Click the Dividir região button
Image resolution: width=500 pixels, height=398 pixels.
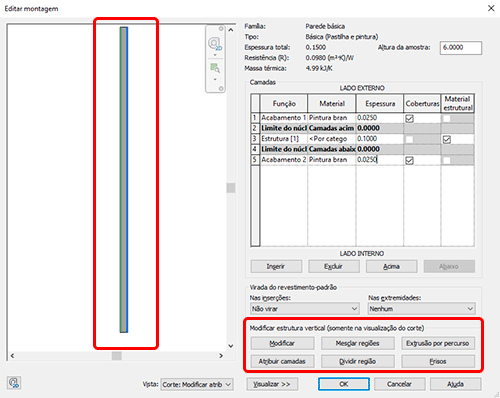pos(358,361)
